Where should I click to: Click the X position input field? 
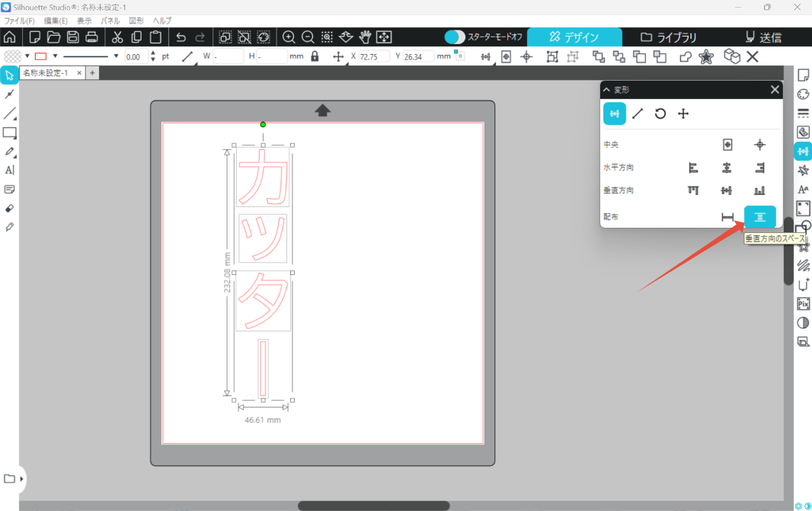click(373, 56)
